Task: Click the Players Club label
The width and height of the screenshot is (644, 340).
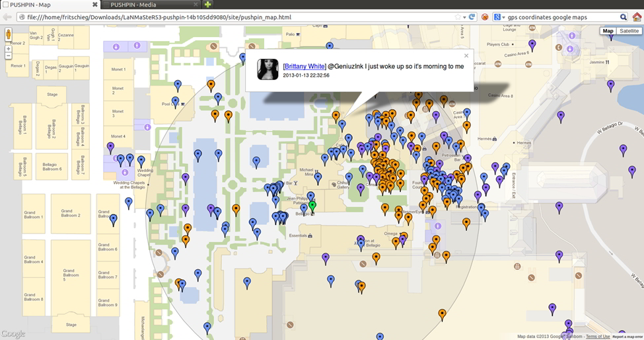Action: (x=498, y=44)
